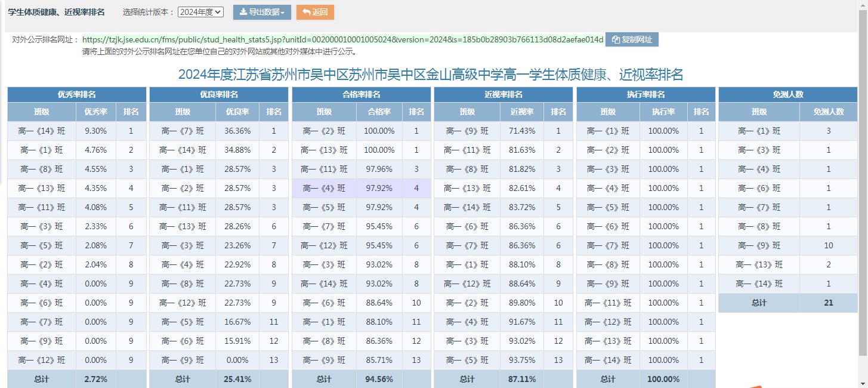Image resolution: width=868 pixels, height=388 pixels.
Task: Select the 合格率排名 table header
Action: tap(361, 94)
